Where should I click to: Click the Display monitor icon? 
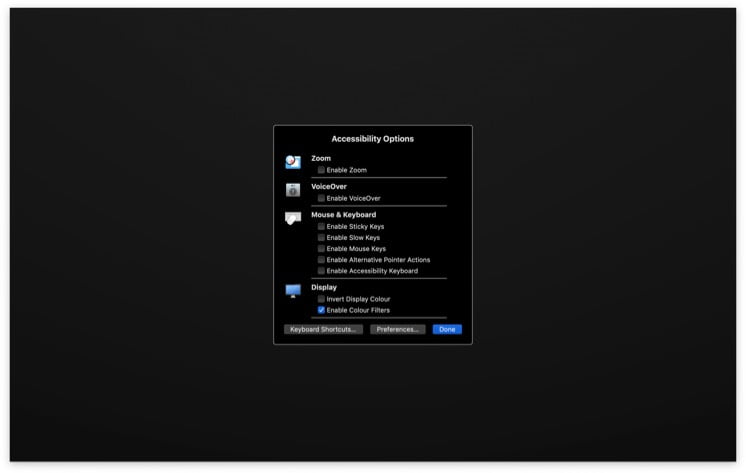293,291
